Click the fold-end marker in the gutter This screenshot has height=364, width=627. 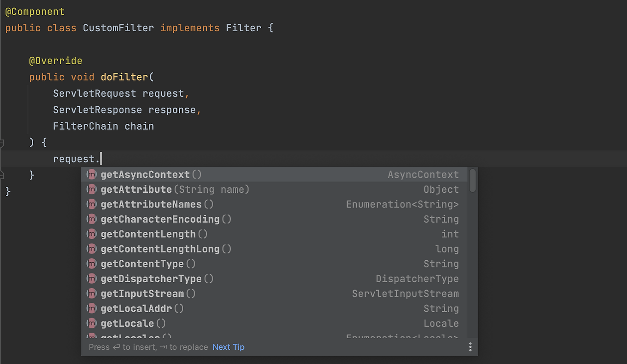coord(2,175)
